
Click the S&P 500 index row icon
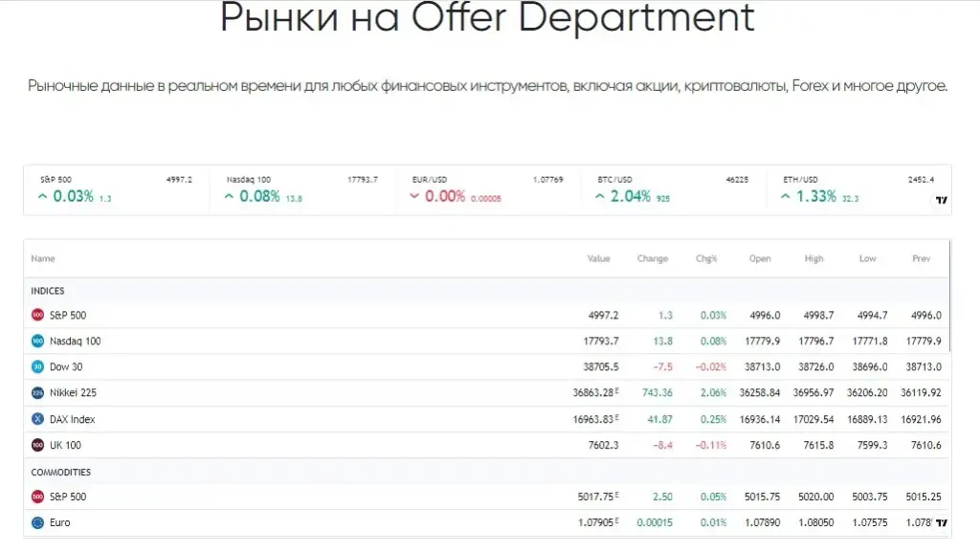coord(37,316)
